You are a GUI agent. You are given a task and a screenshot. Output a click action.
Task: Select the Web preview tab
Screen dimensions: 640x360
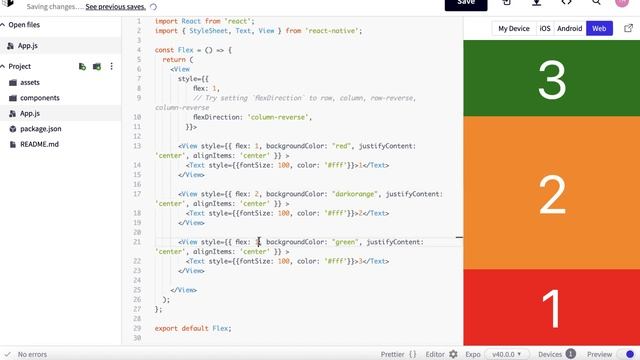599,29
